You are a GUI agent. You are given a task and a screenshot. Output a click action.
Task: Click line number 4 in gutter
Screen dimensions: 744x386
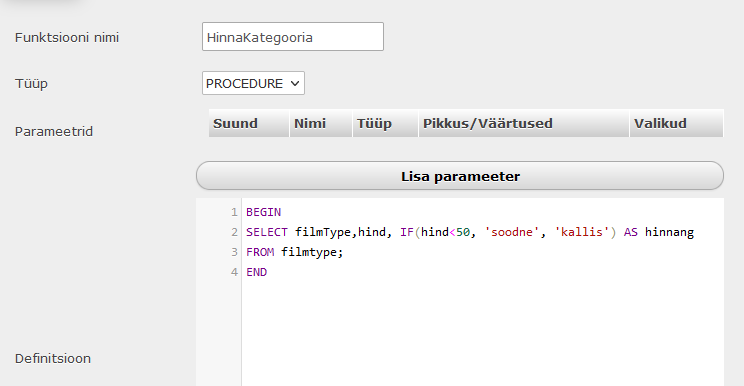(x=234, y=272)
